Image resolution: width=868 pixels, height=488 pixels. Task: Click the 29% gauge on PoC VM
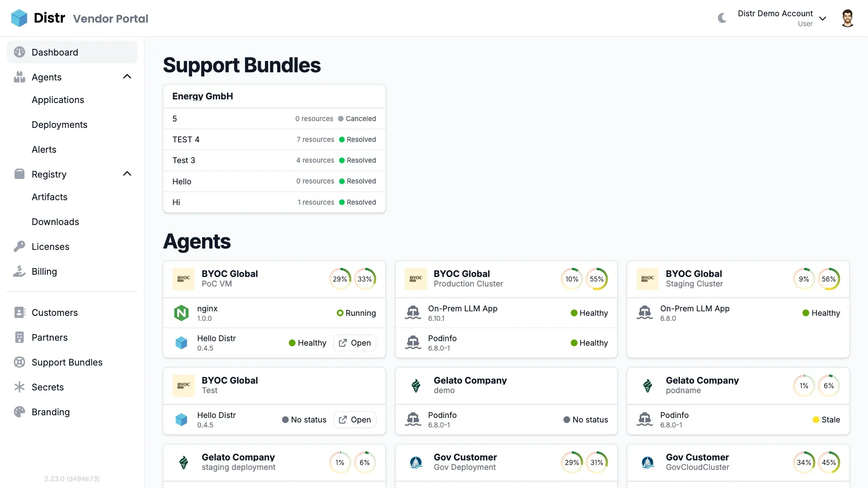[340, 279]
